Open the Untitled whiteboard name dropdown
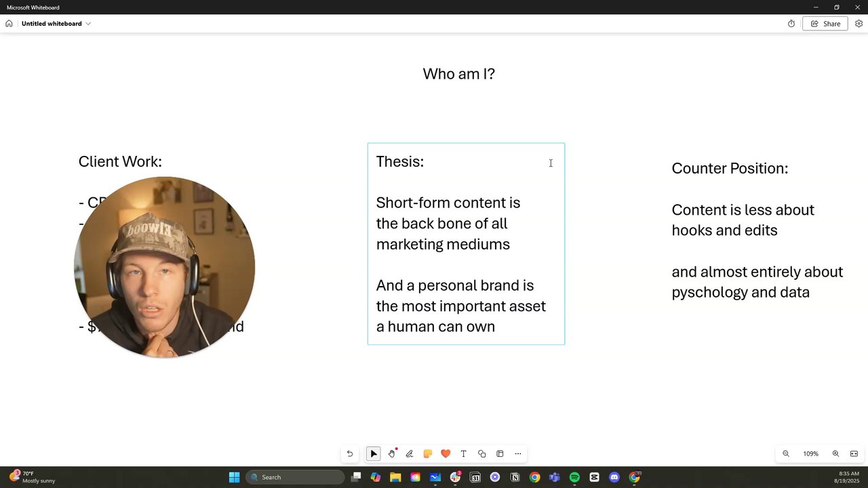This screenshot has height=488, width=868. tap(56, 24)
